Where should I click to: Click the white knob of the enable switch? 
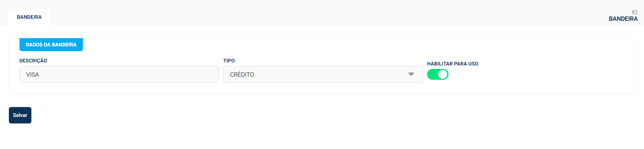442,74
